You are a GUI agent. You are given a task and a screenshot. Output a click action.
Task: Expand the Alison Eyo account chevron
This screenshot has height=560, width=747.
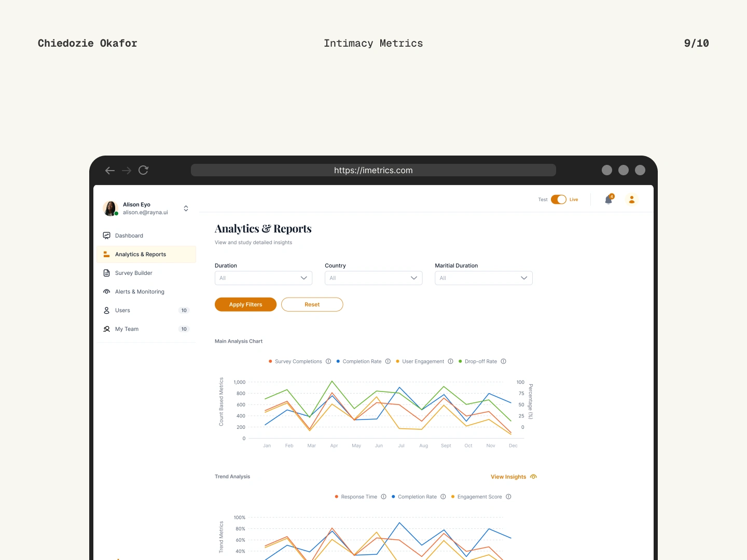186,208
